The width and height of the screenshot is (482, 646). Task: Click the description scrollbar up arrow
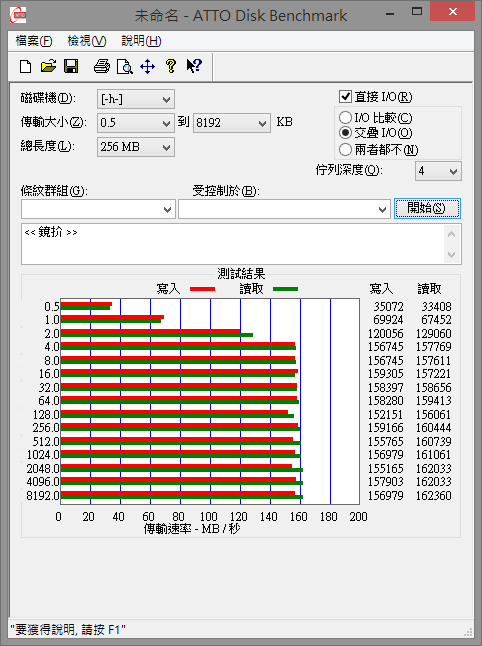click(x=452, y=234)
